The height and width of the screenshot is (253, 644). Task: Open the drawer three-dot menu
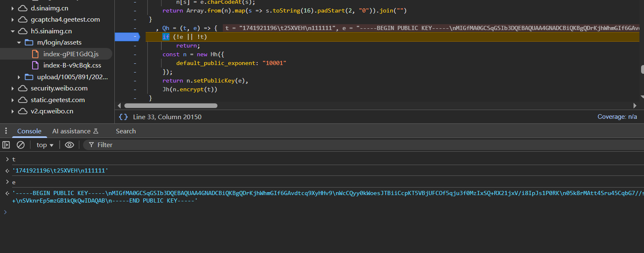[x=6, y=131]
